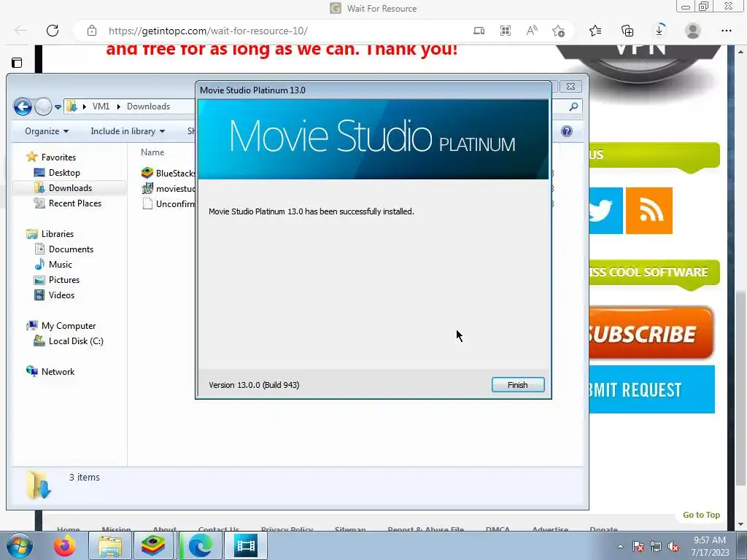The height and width of the screenshot is (560, 747).
Task: Click the Submit Request banner
Action: click(x=651, y=389)
